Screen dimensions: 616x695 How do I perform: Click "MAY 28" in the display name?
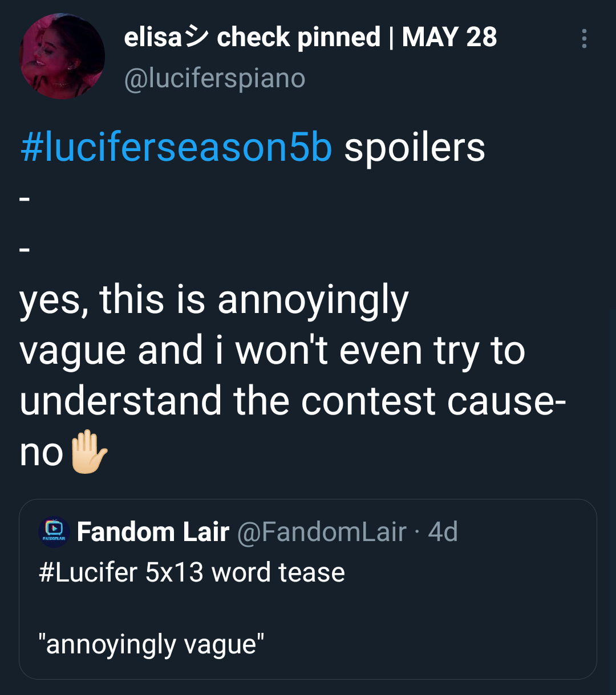(449, 38)
